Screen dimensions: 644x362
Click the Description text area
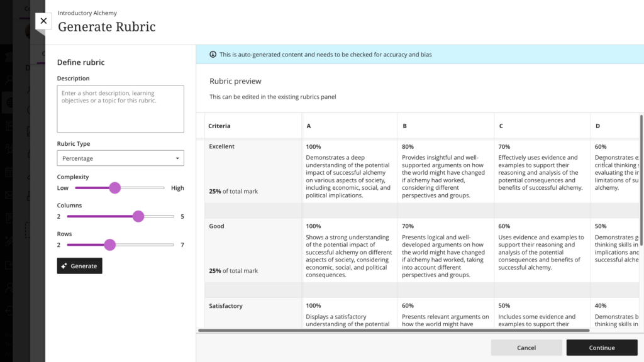[120, 109]
